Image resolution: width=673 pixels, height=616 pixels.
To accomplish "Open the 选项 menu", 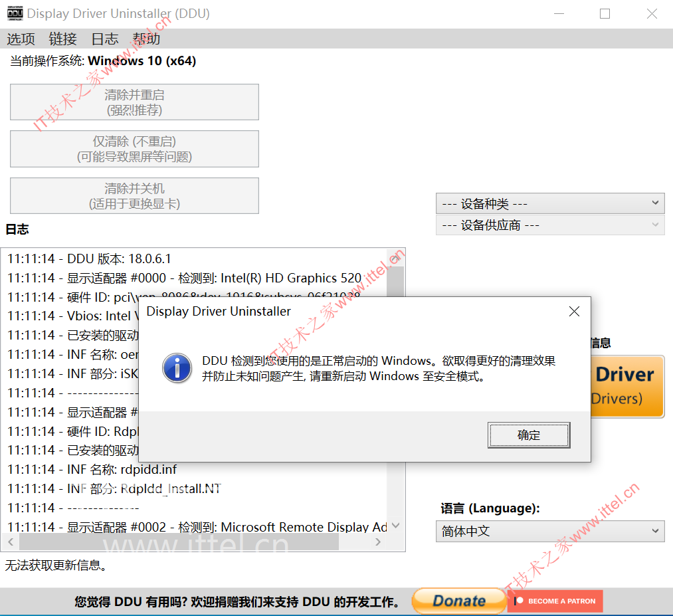I will pos(21,39).
